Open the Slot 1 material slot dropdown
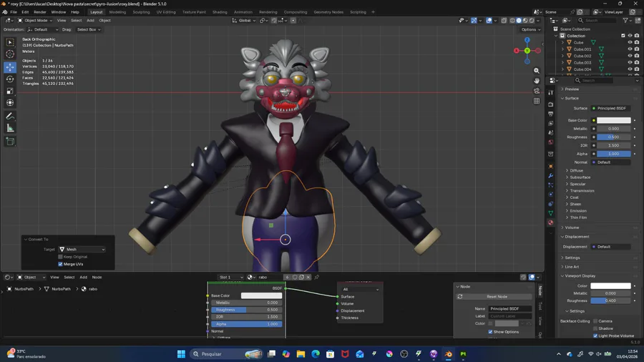 [x=230, y=277]
